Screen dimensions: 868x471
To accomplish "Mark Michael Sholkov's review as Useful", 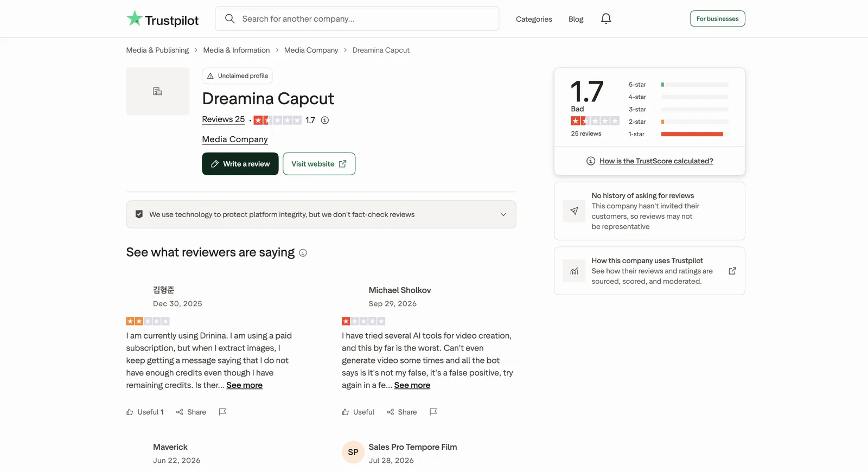I will [358, 412].
